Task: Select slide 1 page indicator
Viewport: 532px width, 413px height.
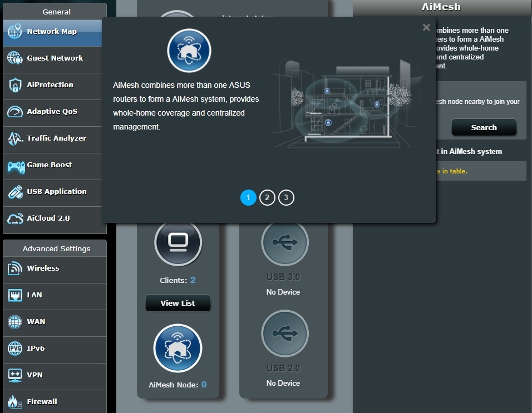Action: pyautogui.click(x=248, y=197)
